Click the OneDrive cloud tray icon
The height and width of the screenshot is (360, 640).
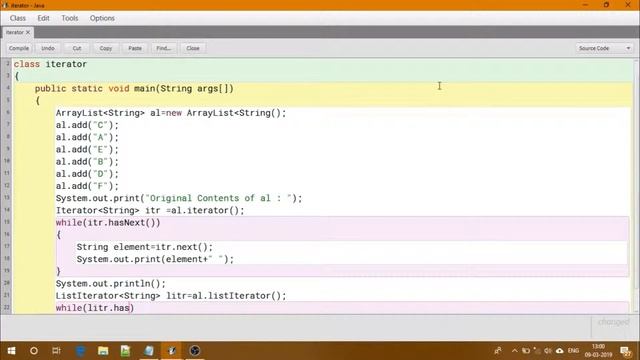coord(560,351)
